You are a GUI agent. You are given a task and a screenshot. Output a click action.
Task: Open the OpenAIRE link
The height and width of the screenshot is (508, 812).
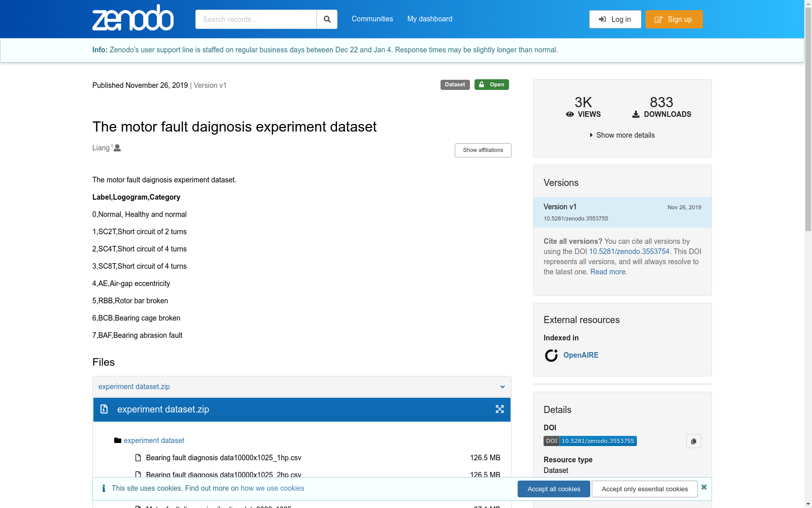click(581, 355)
